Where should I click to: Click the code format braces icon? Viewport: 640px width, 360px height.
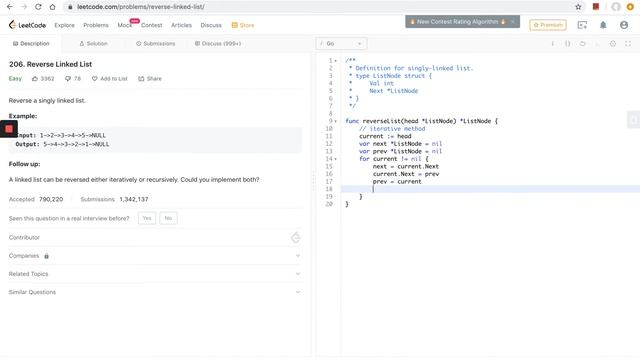click(567, 44)
